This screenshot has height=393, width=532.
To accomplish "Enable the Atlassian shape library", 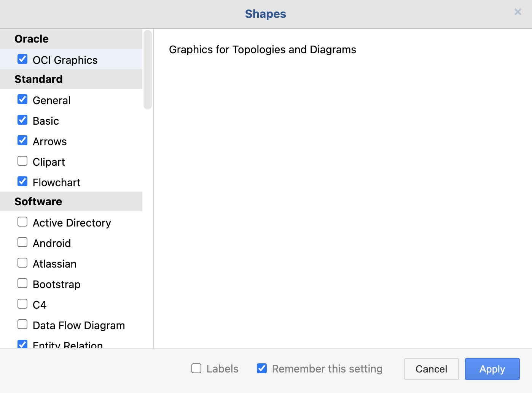I will point(22,263).
